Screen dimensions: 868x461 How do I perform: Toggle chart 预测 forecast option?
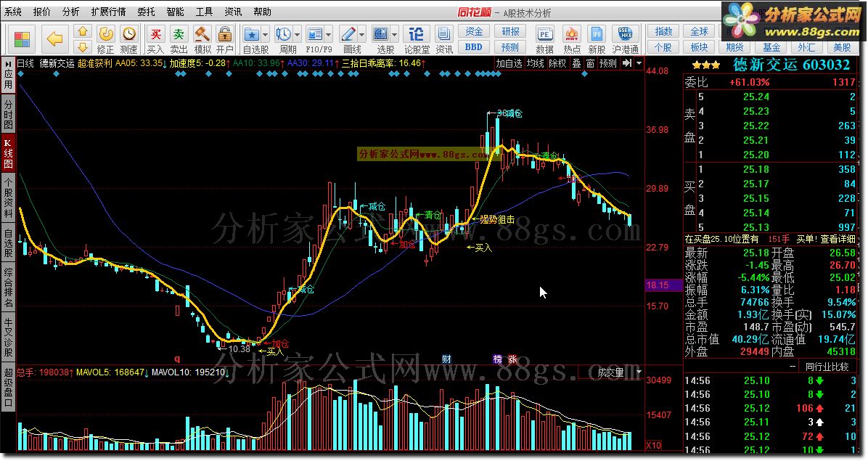tap(608, 63)
